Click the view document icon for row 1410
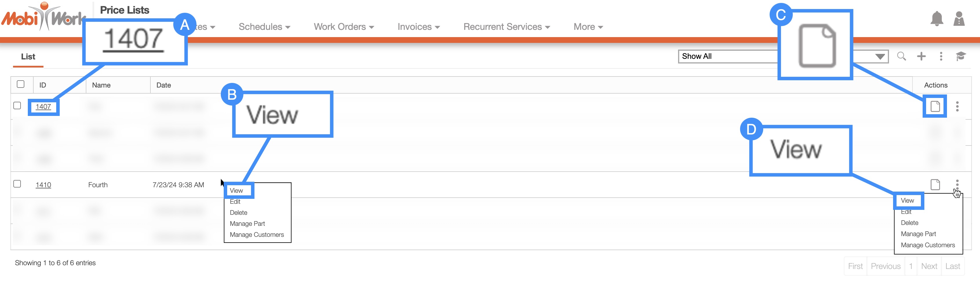 [935, 185]
